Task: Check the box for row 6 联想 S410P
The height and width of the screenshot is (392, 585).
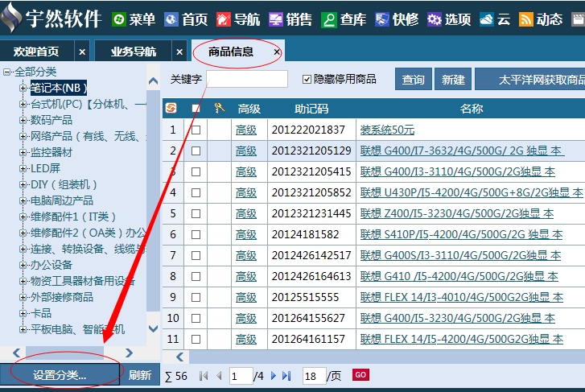Action: click(x=196, y=234)
